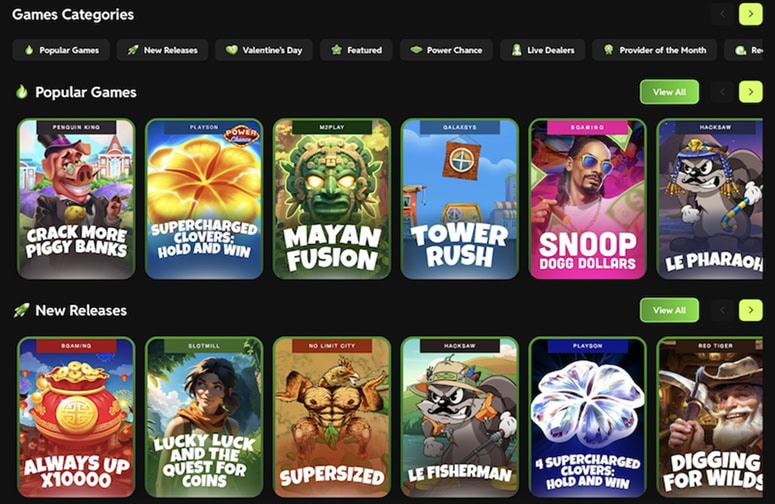View All New Releases
The width and height of the screenshot is (775, 504).
pyautogui.click(x=669, y=310)
